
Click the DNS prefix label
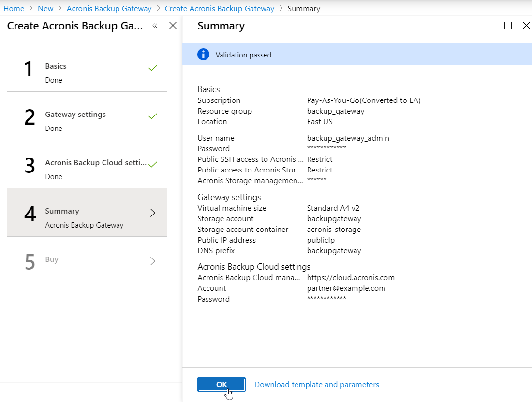click(x=216, y=251)
